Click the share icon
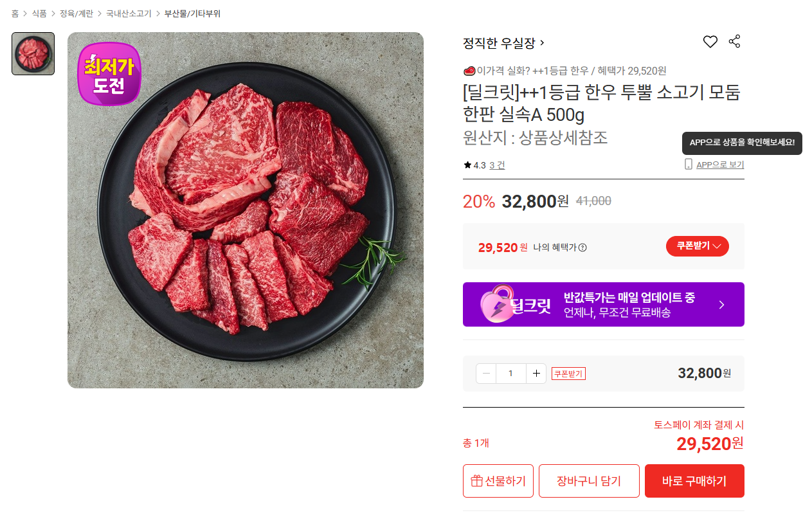This screenshot has height=515, width=812. [x=734, y=42]
